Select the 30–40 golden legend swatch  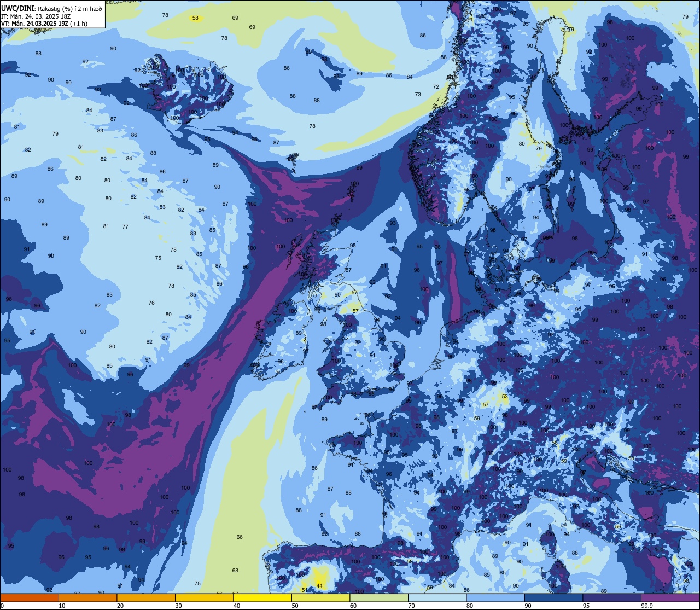[x=204, y=597]
